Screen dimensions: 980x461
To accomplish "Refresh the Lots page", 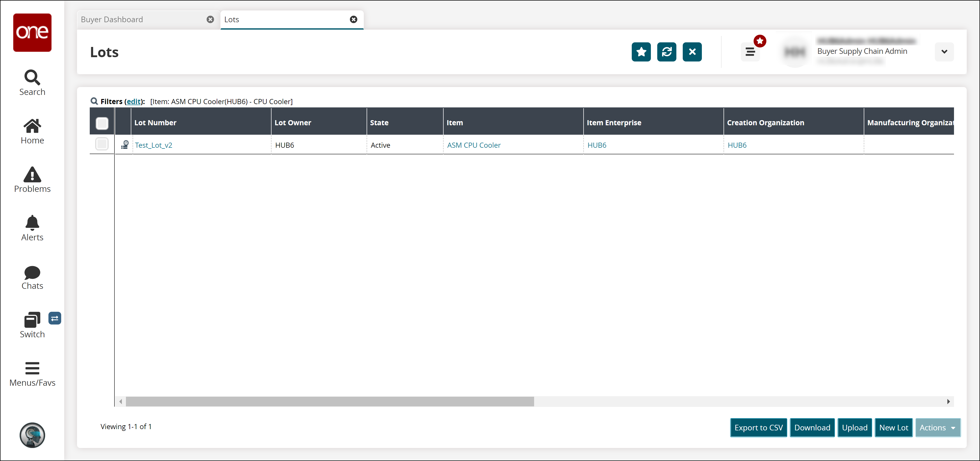I will [x=666, y=52].
